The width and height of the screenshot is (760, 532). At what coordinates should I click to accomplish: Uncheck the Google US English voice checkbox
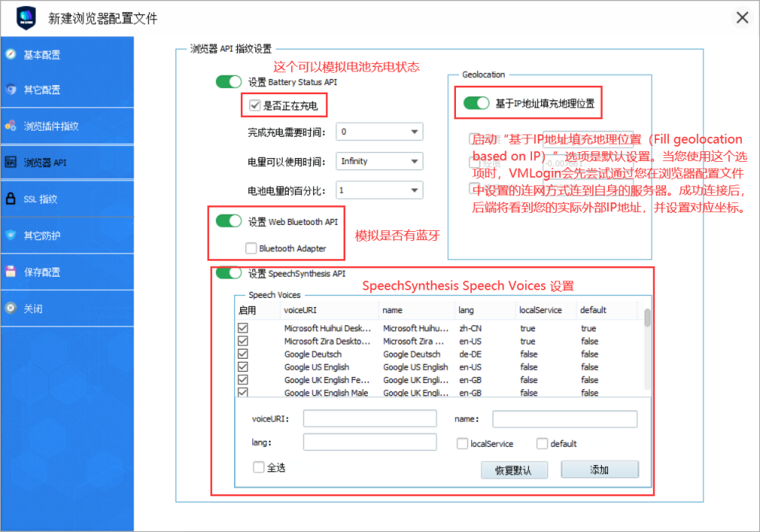tap(243, 367)
